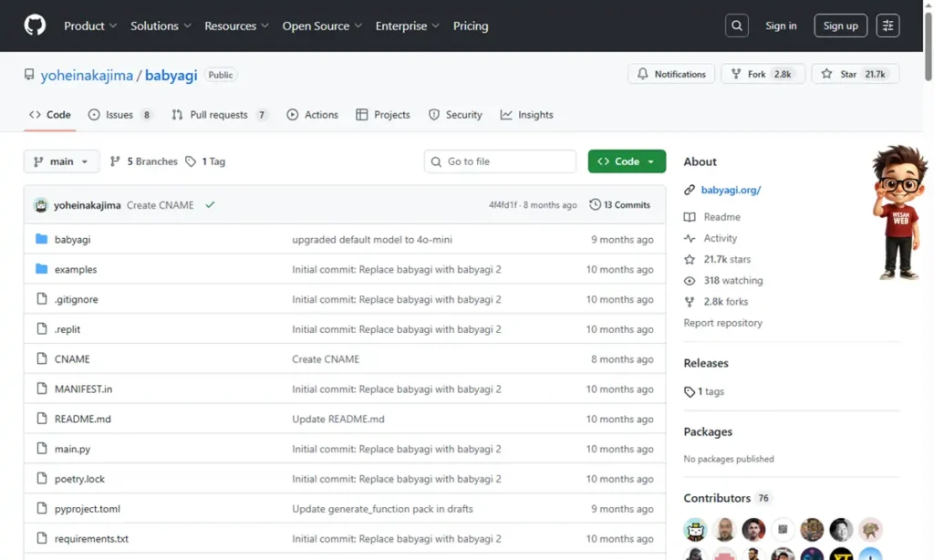This screenshot has width=934, height=560.
Task: Click the file icon beside CNAME
Action: click(41, 358)
